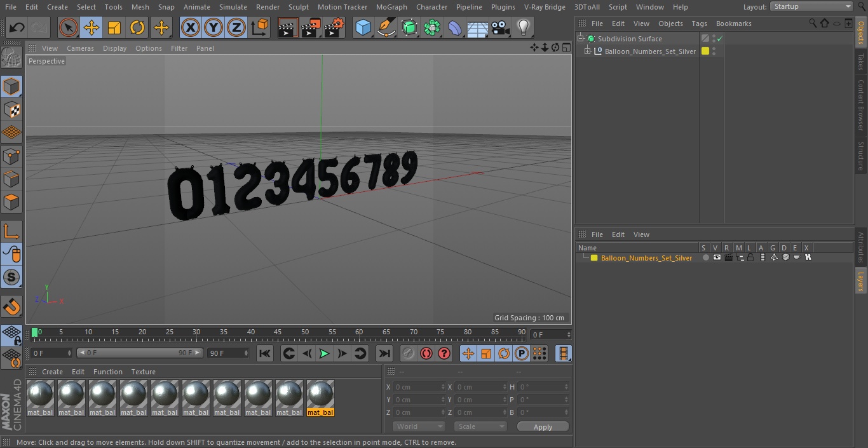Viewport: 868px width, 448px height.
Task: Expand Balloon_Numbers_Set_Silver object in Objects manager
Action: pyautogui.click(x=588, y=51)
